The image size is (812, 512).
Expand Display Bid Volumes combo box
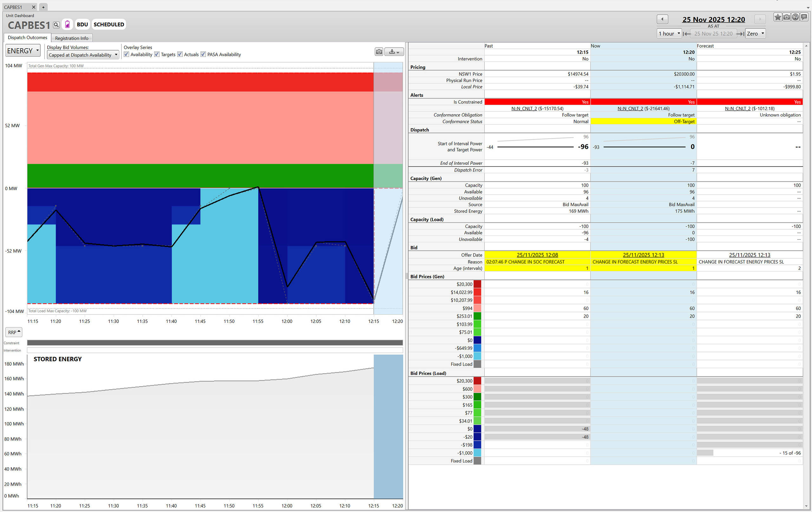[x=83, y=55]
